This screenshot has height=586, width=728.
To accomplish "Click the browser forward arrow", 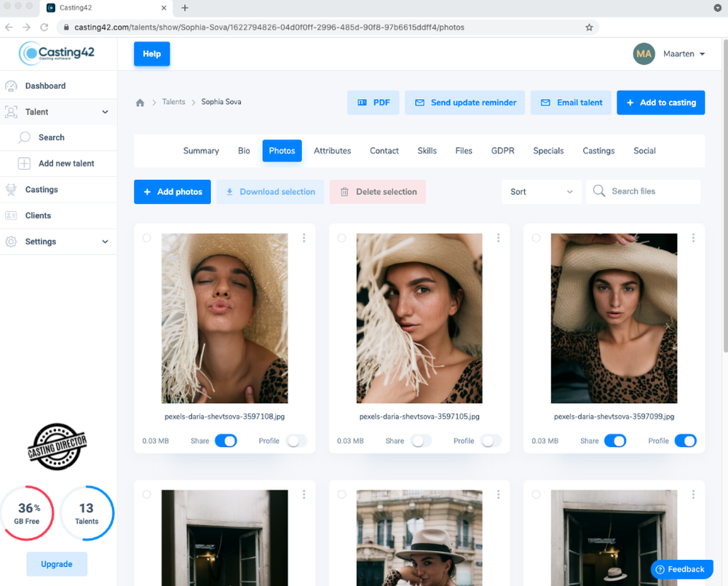I will point(26,28).
